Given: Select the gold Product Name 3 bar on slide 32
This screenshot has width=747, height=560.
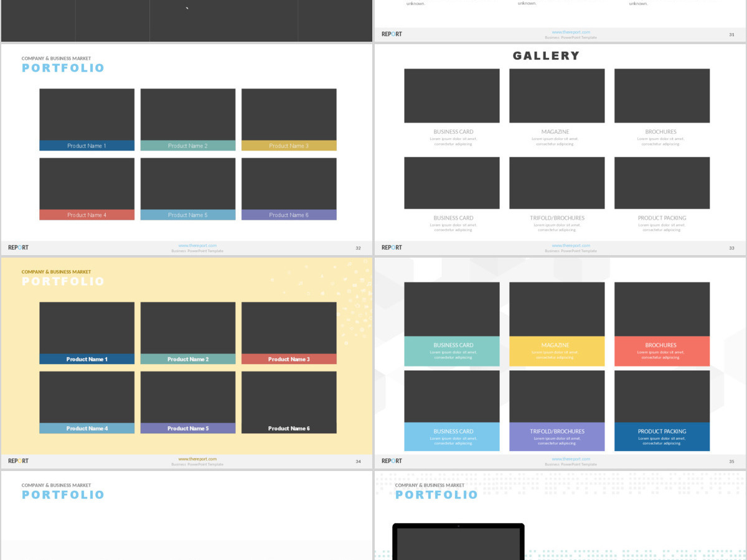Looking at the screenshot, I should point(289,146).
